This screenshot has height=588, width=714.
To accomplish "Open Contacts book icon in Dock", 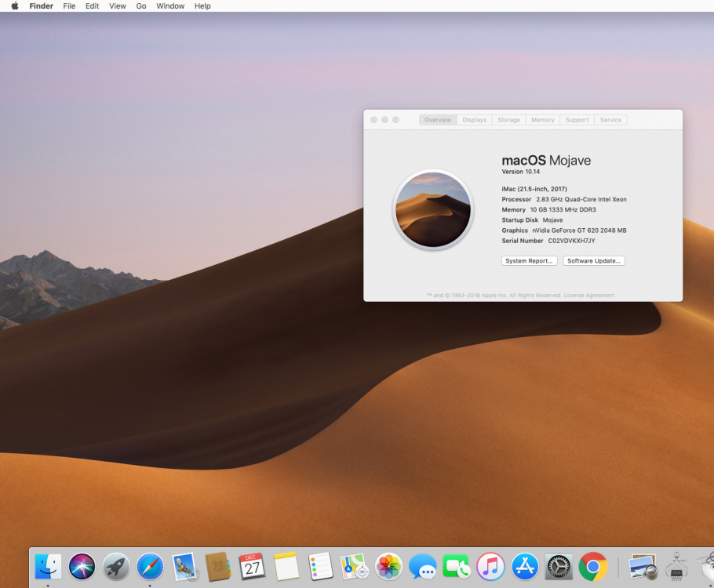I will (x=218, y=567).
